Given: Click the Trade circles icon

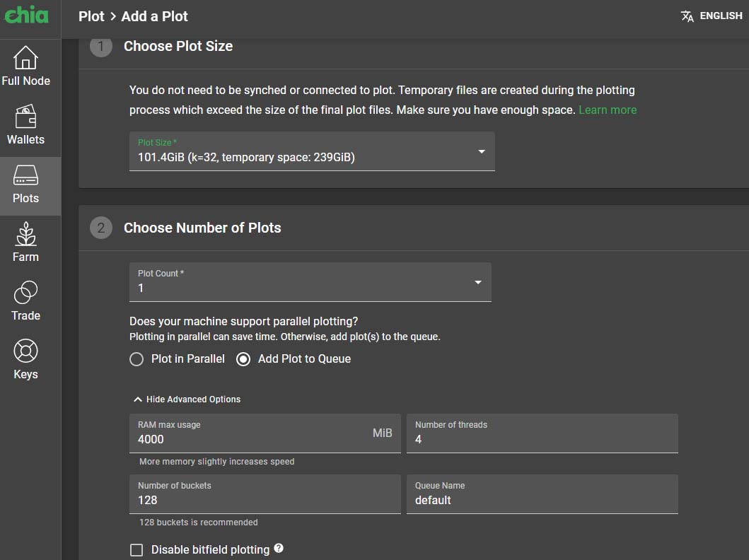Looking at the screenshot, I should 25,293.
